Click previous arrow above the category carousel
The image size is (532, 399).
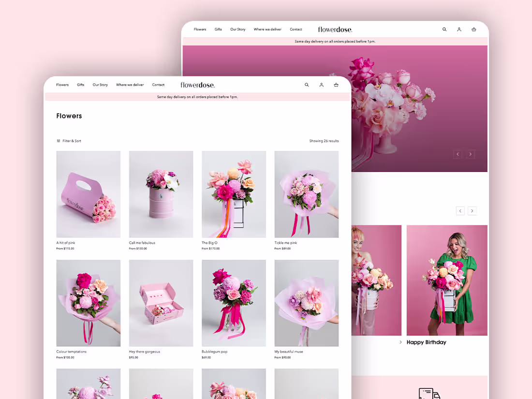pos(460,211)
